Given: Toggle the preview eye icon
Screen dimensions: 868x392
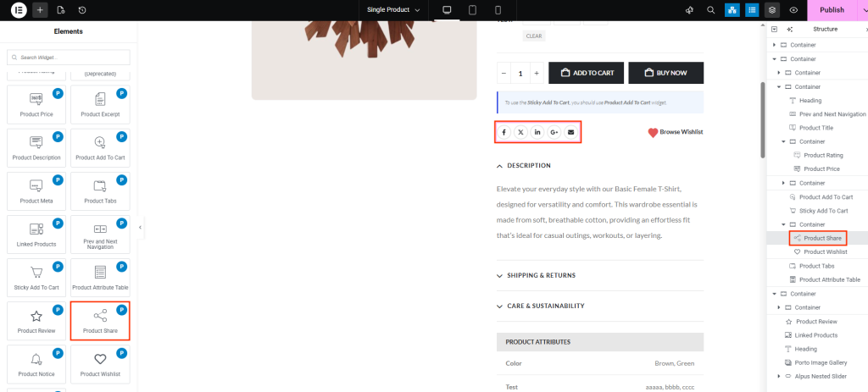Looking at the screenshot, I should click(793, 10).
